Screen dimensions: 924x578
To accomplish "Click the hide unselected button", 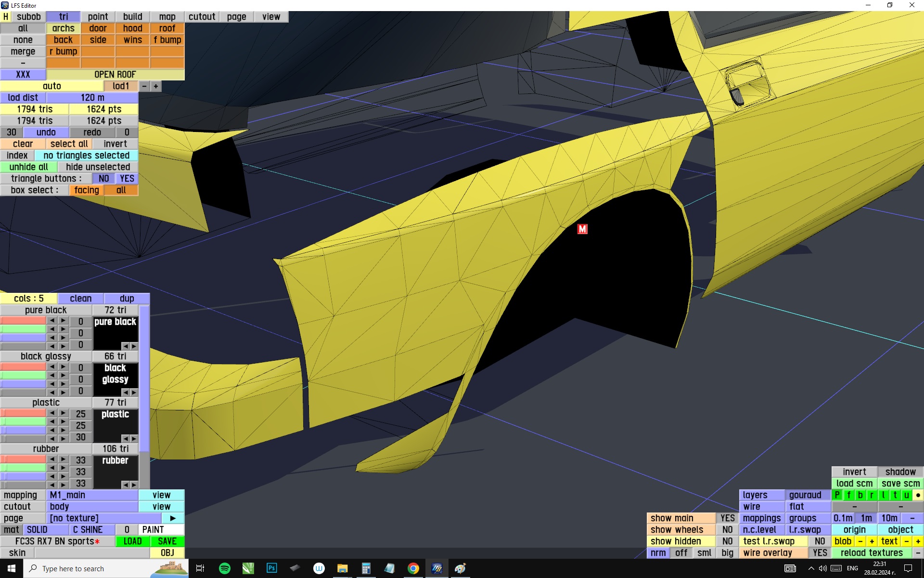I will 98,167.
